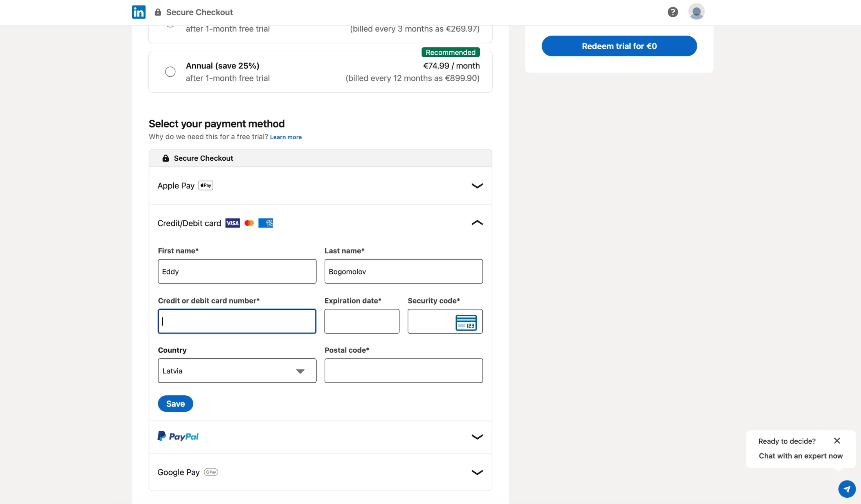
Task: Click billed every 12 months as €899.90 text
Action: click(412, 78)
